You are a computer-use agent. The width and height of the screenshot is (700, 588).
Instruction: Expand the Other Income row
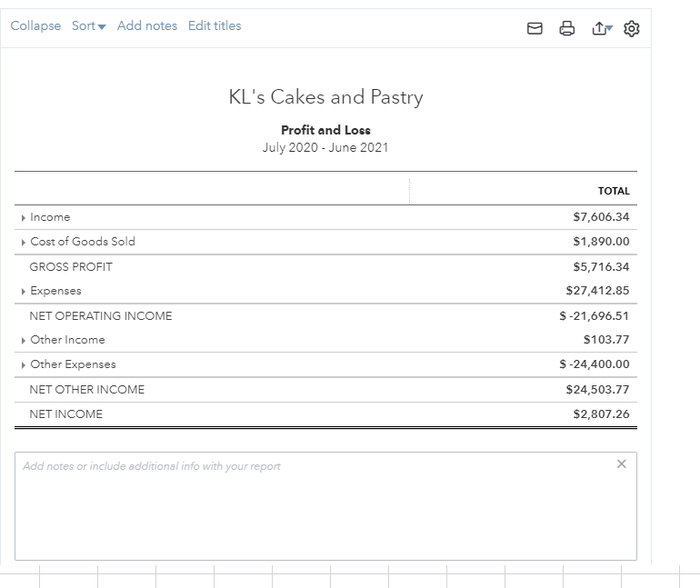(24, 341)
